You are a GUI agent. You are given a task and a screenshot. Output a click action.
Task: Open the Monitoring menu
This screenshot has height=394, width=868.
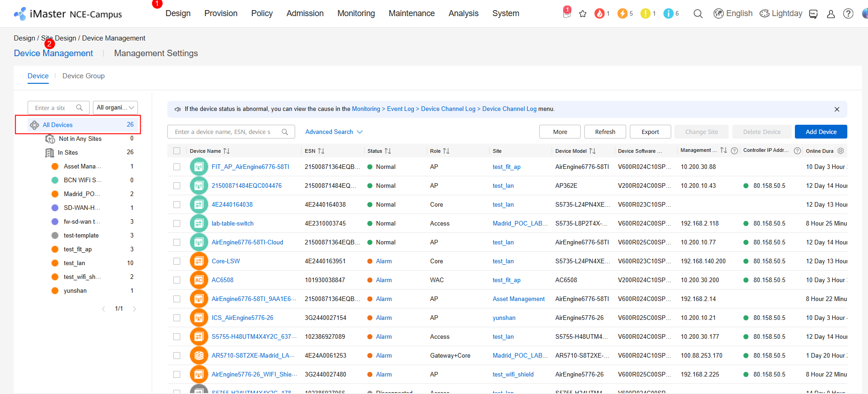point(356,14)
